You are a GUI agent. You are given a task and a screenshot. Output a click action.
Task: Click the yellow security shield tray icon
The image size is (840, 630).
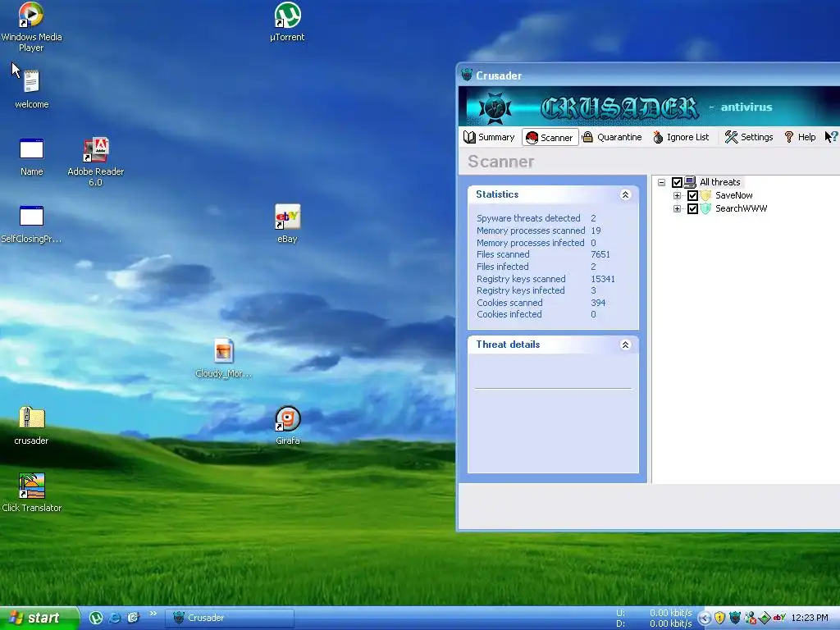(x=720, y=618)
